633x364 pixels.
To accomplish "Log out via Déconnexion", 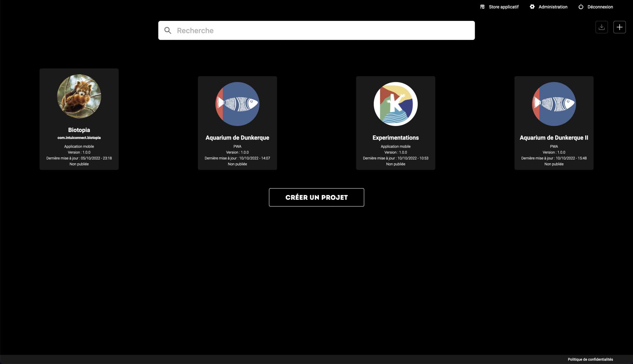I will 600,7.
